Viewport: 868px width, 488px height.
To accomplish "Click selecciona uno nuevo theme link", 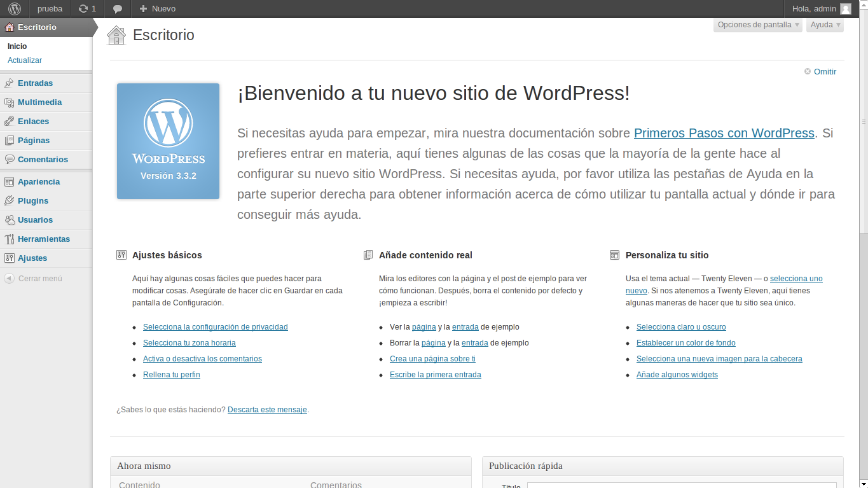I will [x=796, y=279].
